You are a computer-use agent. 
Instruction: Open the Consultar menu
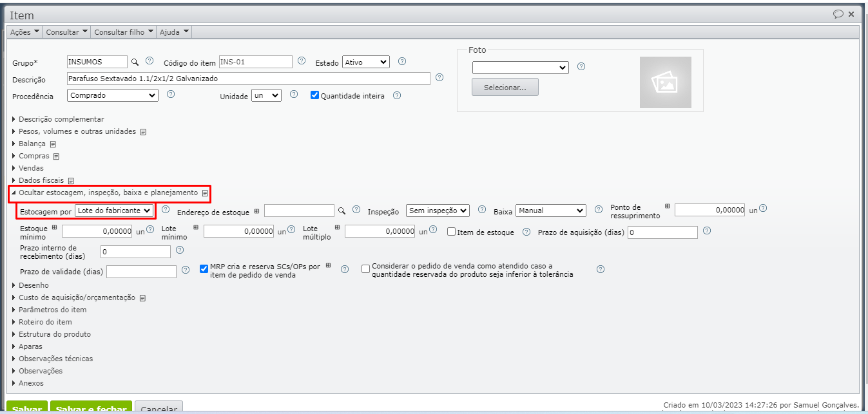tap(67, 32)
